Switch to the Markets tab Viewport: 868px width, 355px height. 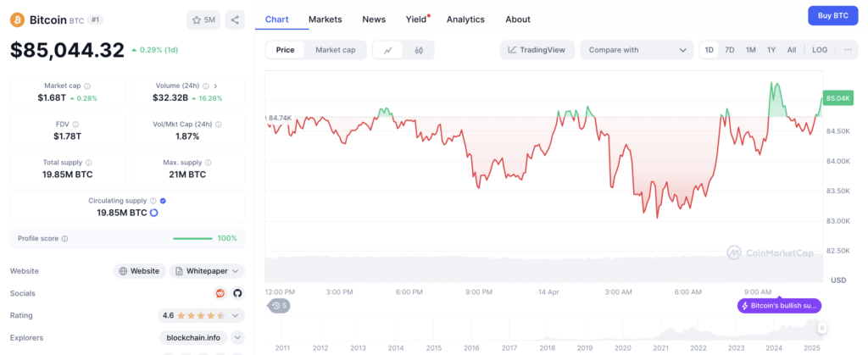pos(325,19)
